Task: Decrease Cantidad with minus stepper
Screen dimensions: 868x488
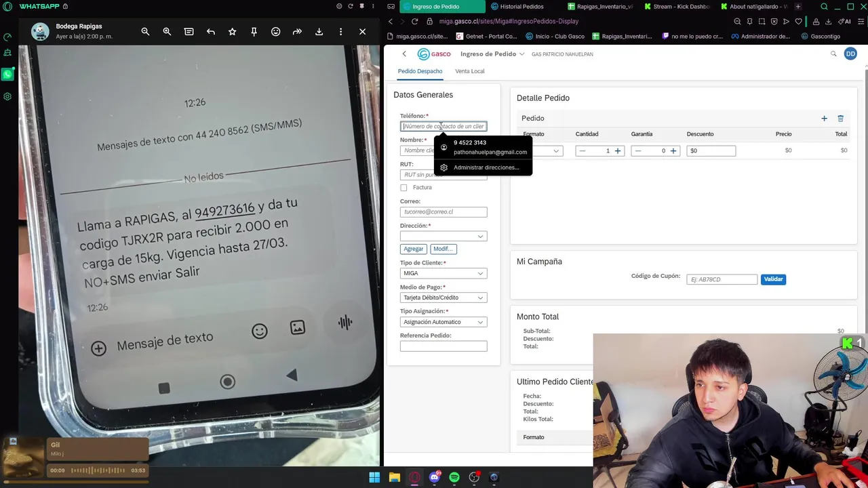Action: click(582, 151)
